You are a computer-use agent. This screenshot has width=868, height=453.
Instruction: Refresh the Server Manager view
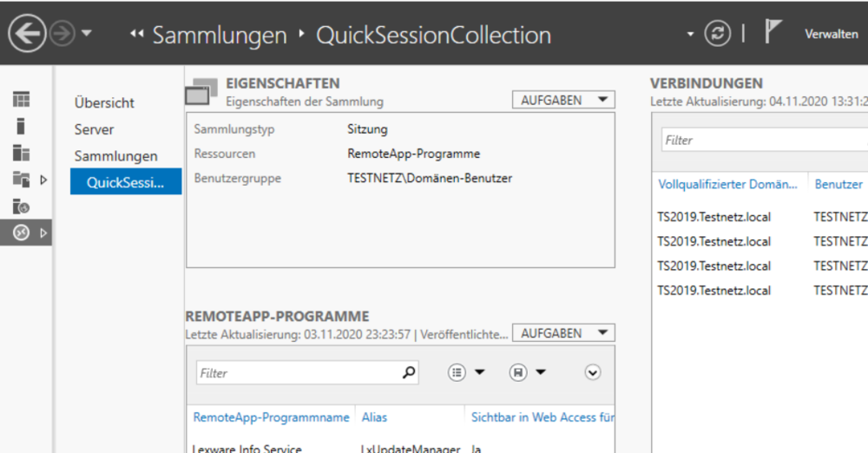click(x=717, y=34)
